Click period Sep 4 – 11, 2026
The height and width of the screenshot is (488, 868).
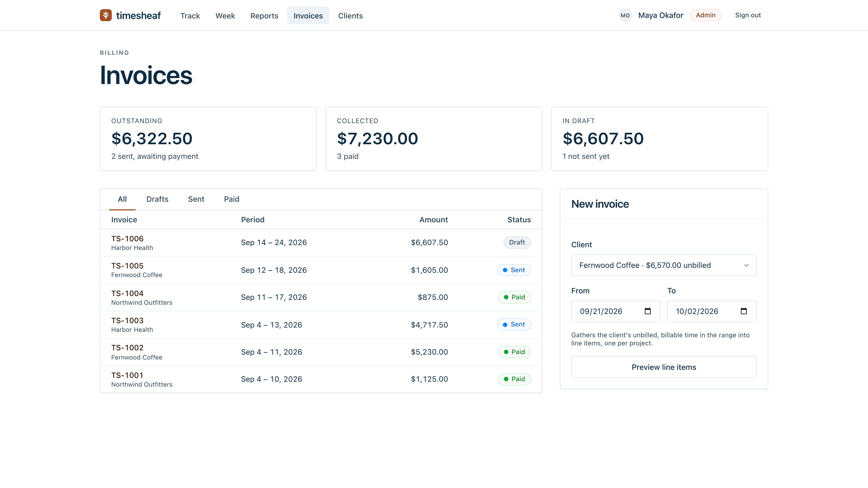click(x=271, y=352)
